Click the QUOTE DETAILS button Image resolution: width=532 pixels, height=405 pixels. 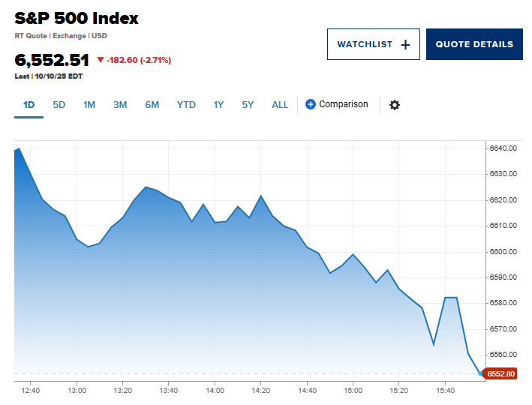tap(474, 44)
